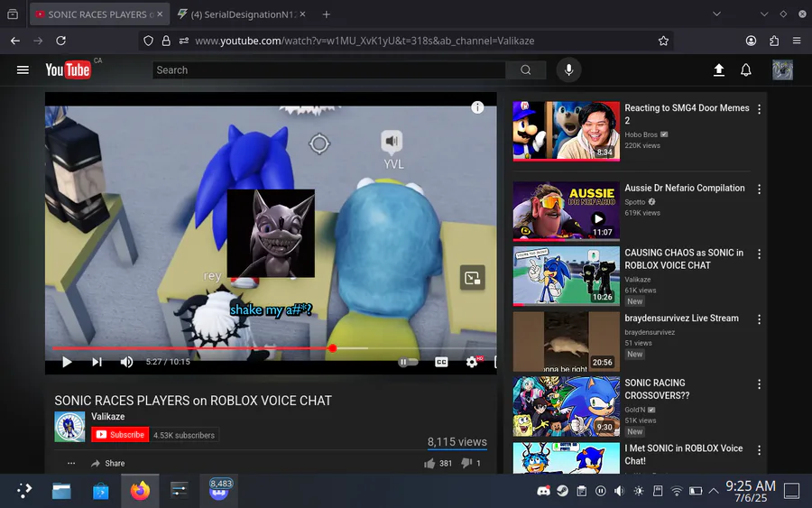Open options menu for SMG4 Door Memes video
812x508 pixels.
coord(759,109)
